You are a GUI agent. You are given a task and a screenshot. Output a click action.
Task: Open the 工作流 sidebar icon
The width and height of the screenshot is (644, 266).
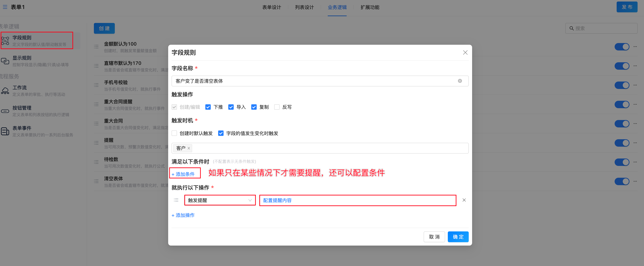coord(5,91)
